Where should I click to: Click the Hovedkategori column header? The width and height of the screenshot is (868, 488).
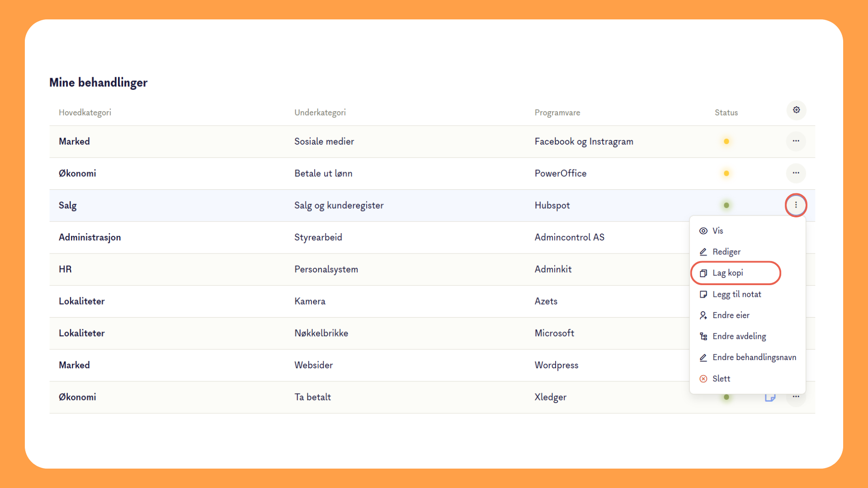point(85,113)
